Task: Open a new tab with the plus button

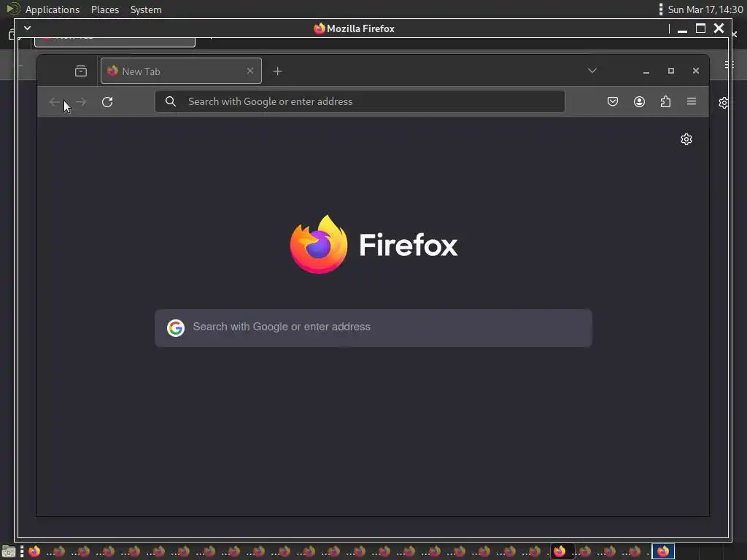Action: (277, 71)
